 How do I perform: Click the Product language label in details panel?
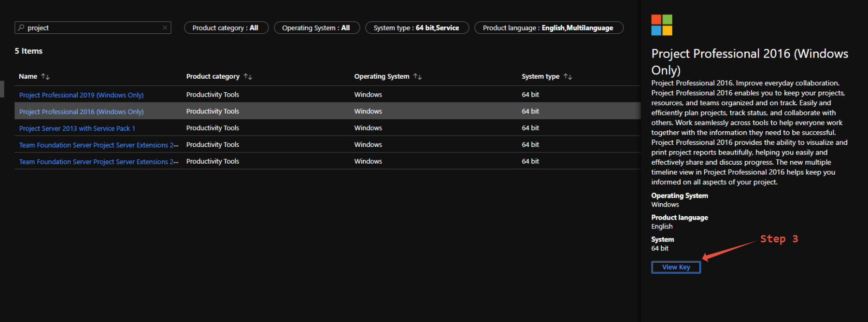[x=680, y=217]
